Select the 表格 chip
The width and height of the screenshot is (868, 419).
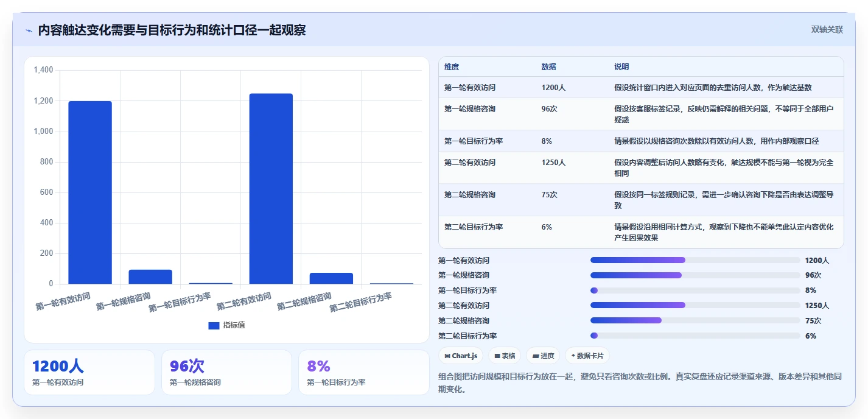pos(505,356)
